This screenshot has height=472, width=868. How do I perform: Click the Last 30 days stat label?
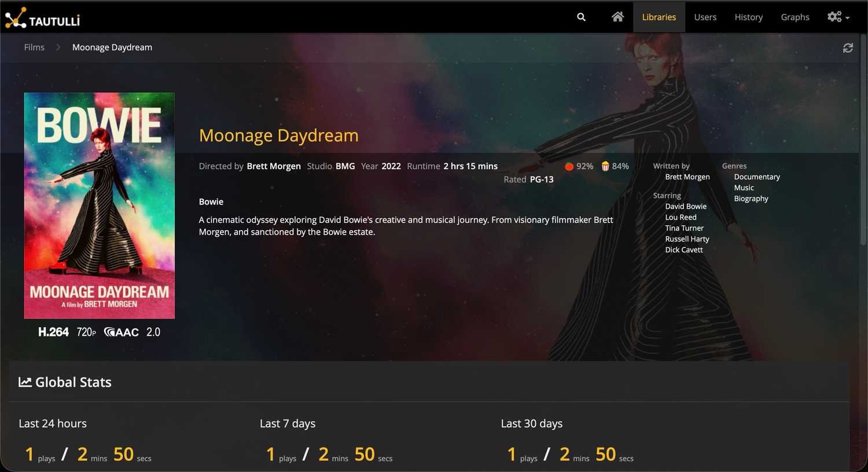(532, 424)
